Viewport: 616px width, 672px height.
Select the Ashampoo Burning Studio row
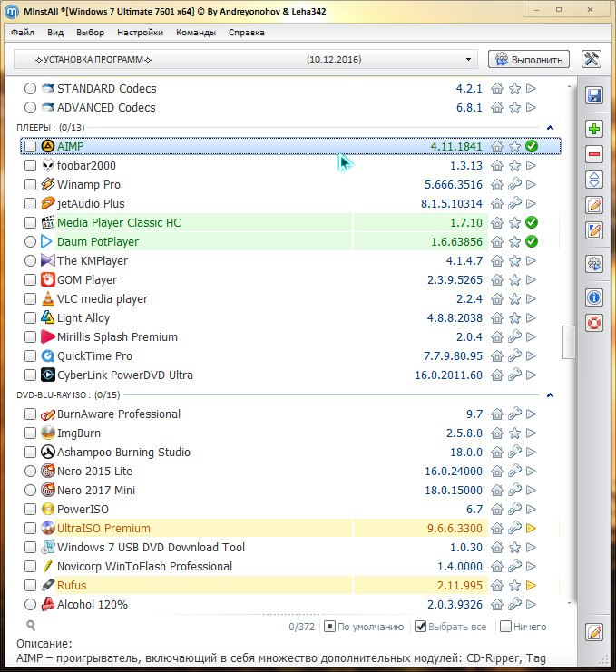coord(290,453)
